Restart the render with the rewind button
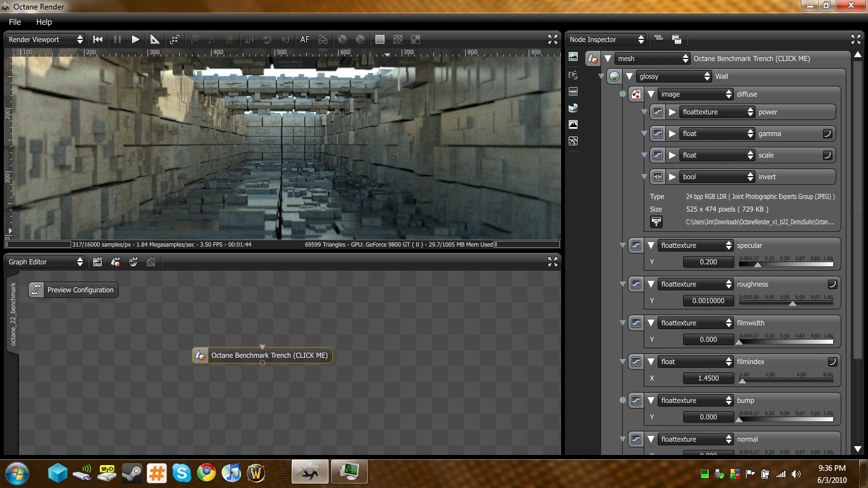This screenshot has height=488, width=868. pyautogui.click(x=98, y=39)
